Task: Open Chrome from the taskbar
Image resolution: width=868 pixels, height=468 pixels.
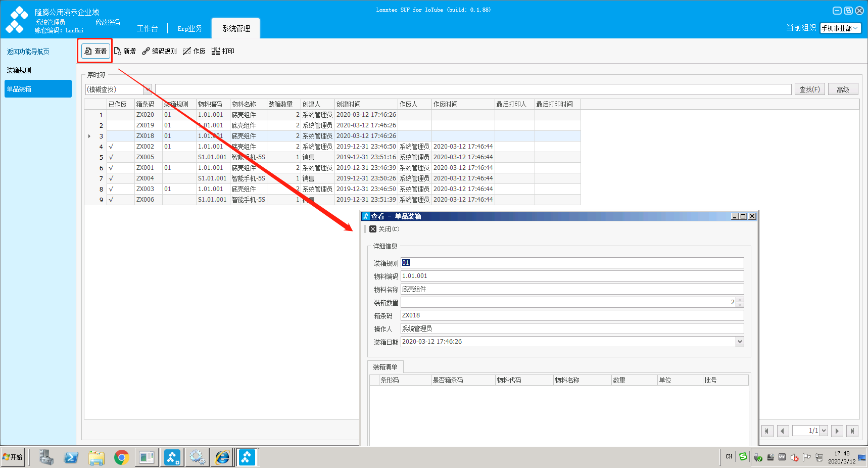Action: tap(121, 457)
